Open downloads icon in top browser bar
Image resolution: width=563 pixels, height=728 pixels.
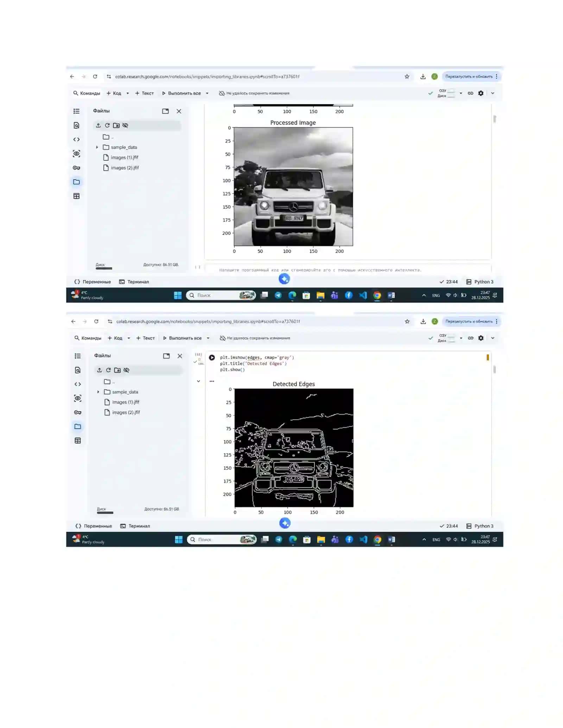tap(423, 76)
